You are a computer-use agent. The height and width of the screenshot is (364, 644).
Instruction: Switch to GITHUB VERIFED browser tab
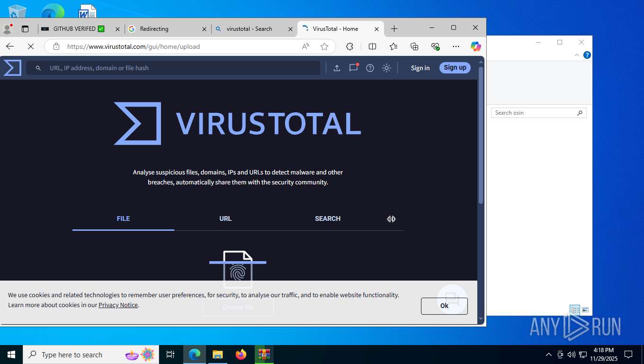[x=73, y=29]
